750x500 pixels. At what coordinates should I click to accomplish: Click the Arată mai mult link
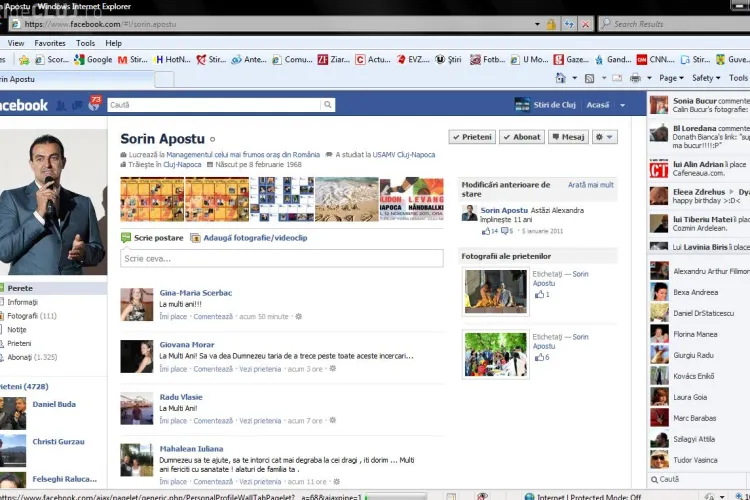[x=591, y=185]
